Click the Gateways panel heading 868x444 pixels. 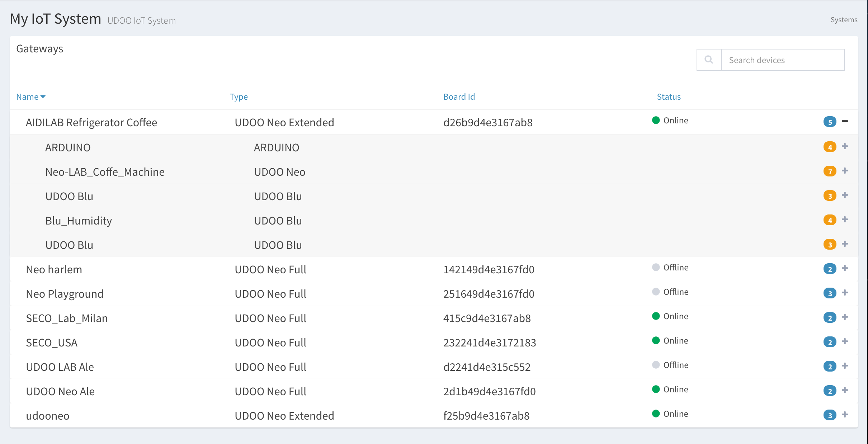point(39,49)
